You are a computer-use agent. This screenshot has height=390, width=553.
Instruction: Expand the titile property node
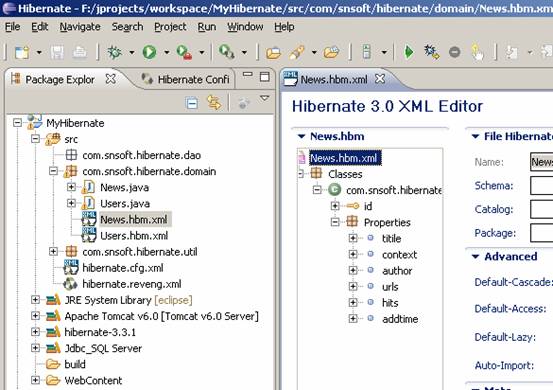click(353, 238)
